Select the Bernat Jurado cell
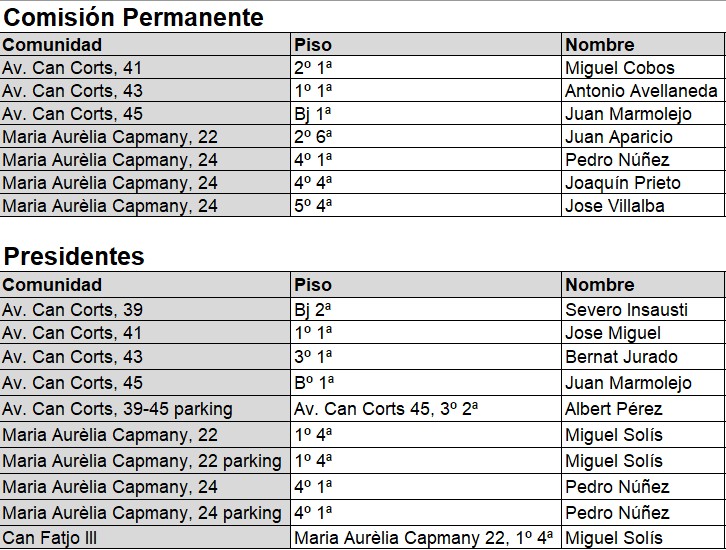This screenshot has height=550, width=726. coord(621,357)
